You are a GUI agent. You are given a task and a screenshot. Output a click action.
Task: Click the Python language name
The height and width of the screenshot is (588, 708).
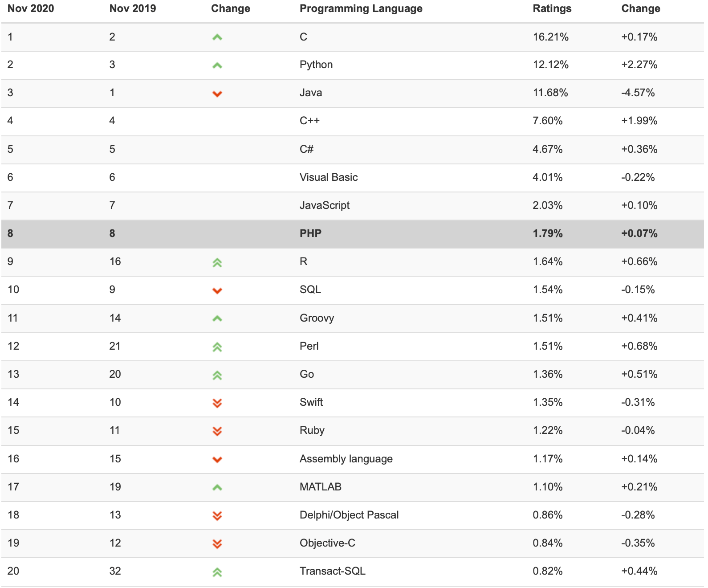tap(316, 65)
